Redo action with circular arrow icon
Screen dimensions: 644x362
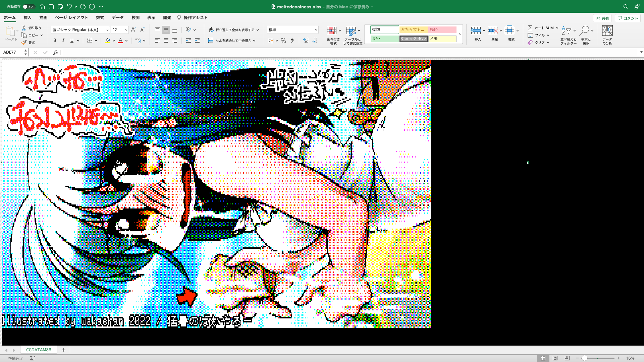(x=83, y=6)
